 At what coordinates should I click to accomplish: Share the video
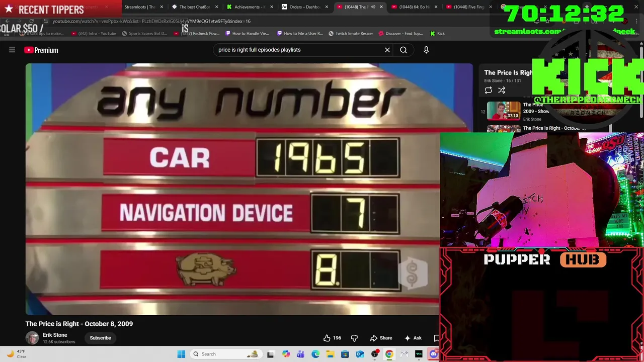(x=381, y=338)
